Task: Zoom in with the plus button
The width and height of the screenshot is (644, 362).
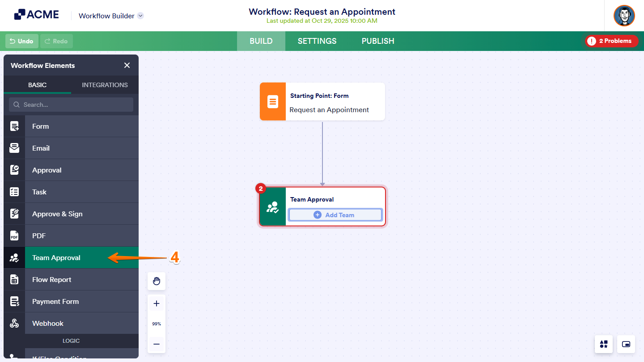Action: tap(157, 304)
